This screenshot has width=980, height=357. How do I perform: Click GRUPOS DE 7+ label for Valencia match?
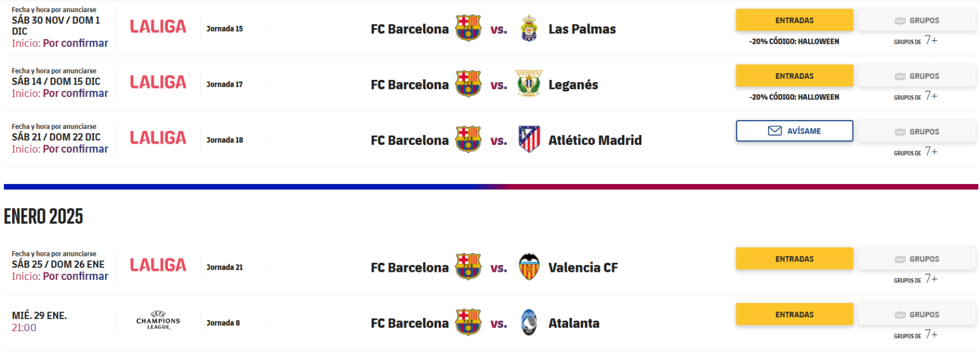(x=917, y=279)
